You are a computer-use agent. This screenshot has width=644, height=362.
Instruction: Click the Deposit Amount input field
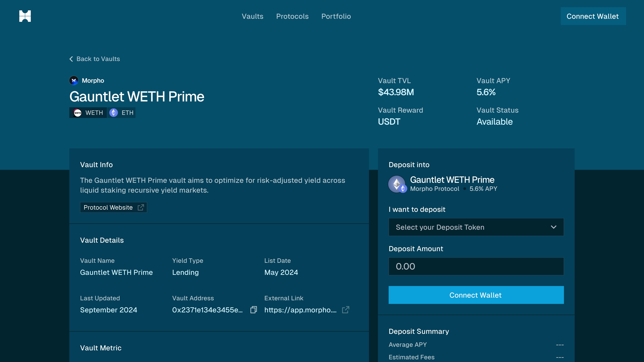click(x=476, y=266)
